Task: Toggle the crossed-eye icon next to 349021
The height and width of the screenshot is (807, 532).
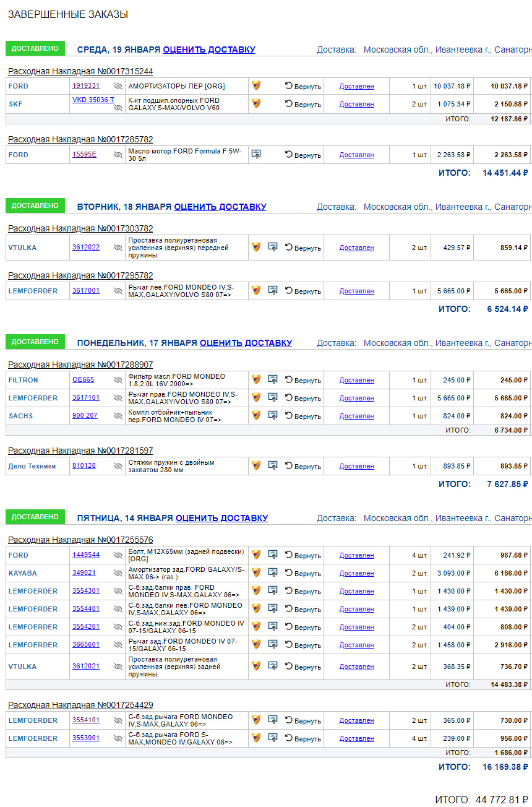Action: coord(118,573)
